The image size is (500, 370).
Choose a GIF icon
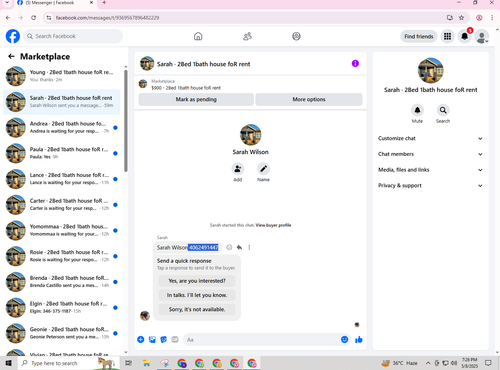pyautogui.click(x=175, y=339)
